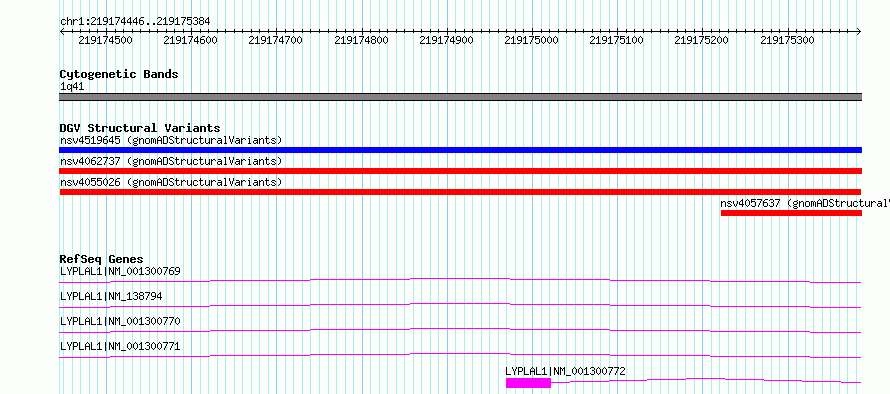Select the DGV Structural Variants track title
Screen dimensions: 890x394
pos(140,128)
